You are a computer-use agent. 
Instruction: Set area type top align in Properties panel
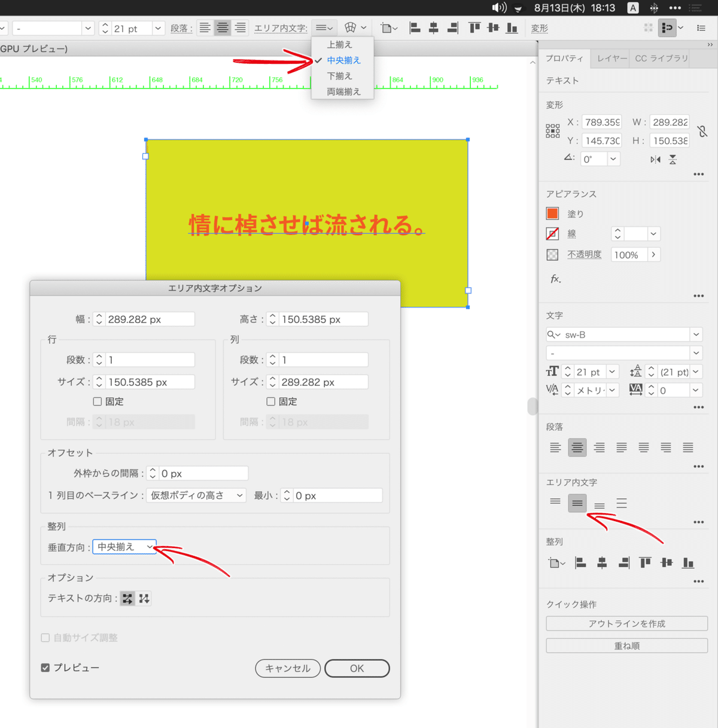tap(555, 503)
